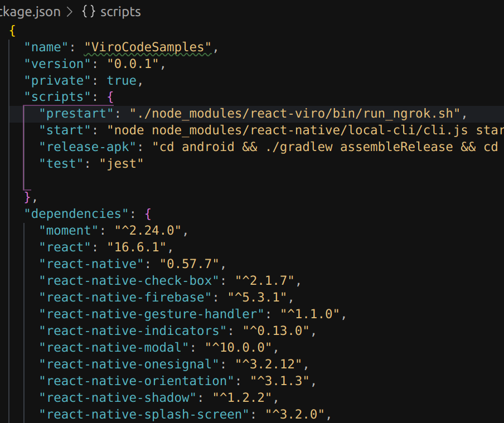Click the "test" script key
This screenshot has width=504, height=423.
[61, 164]
